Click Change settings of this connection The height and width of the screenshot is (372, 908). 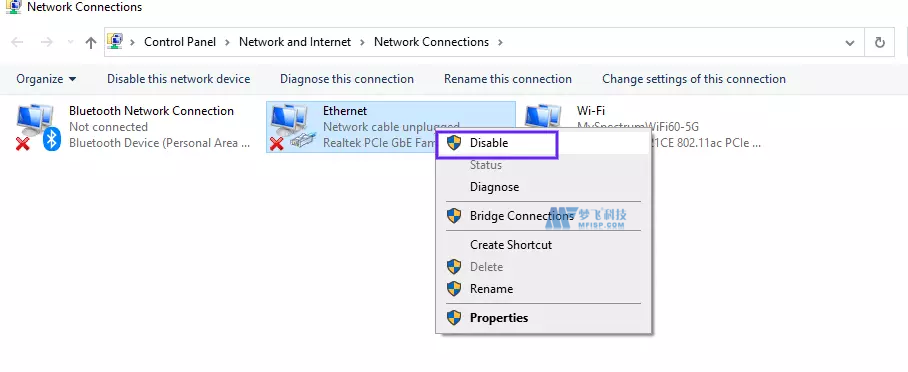point(694,79)
